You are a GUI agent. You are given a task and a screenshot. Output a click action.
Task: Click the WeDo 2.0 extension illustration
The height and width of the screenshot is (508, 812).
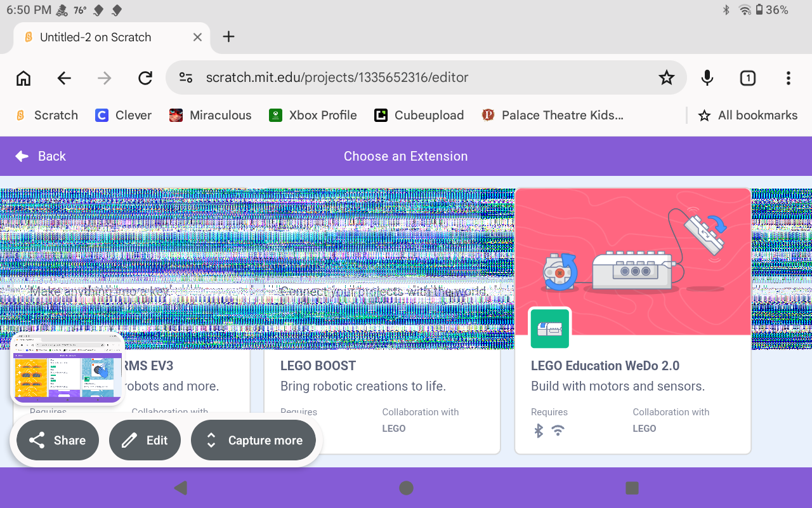[x=633, y=262]
